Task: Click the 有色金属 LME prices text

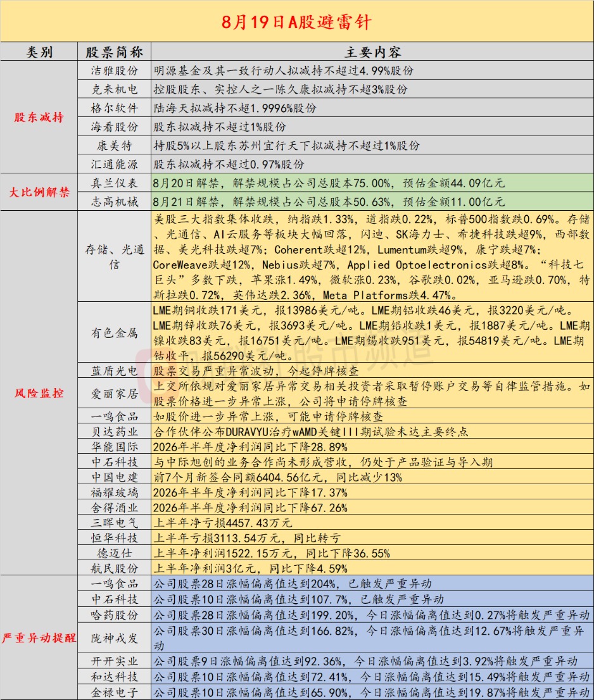Action: [x=372, y=332]
